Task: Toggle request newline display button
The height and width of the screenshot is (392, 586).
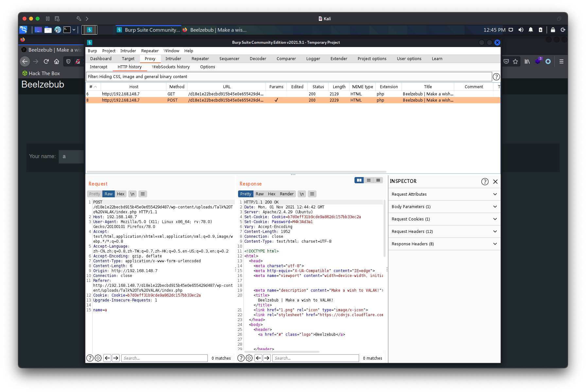Action: click(x=132, y=194)
